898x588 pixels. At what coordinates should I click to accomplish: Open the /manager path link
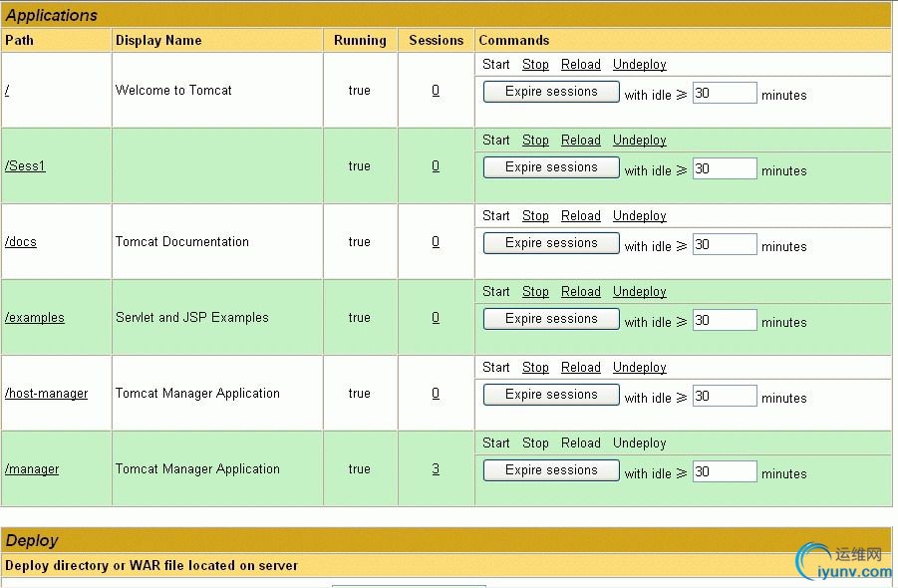(32, 469)
